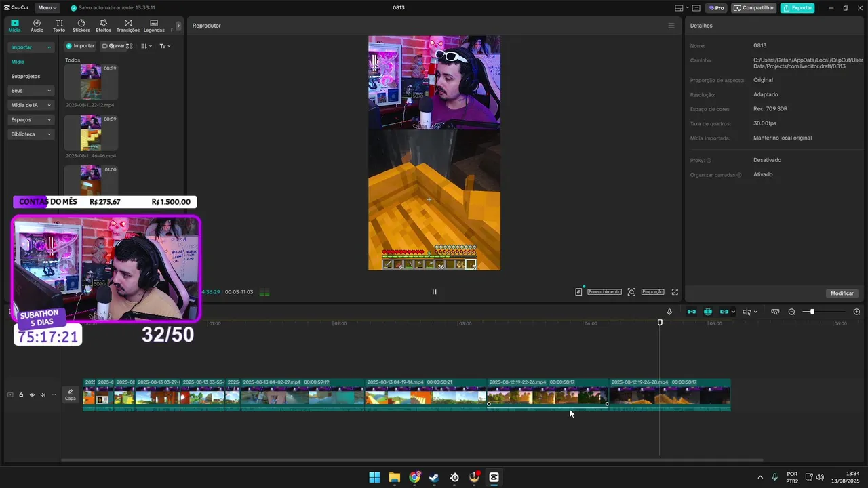Select the 2025-08-12 19-22-26.mp4 timeline clip
The height and width of the screenshot is (488, 868).
click(x=548, y=395)
